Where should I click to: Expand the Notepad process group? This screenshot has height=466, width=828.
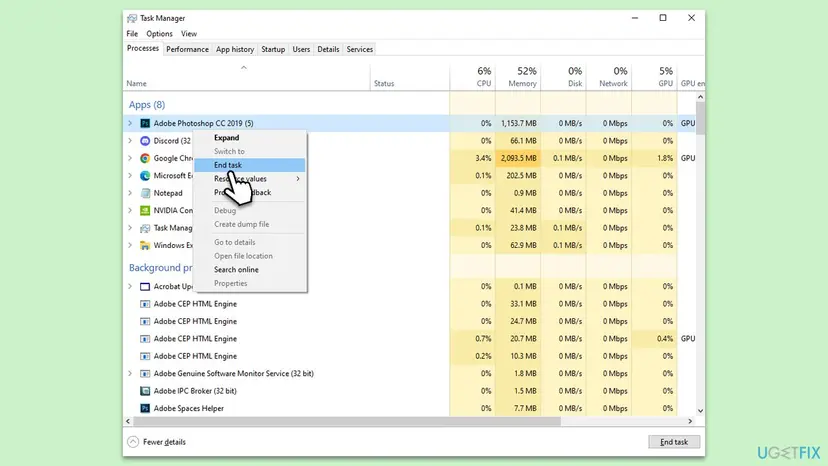(130, 193)
